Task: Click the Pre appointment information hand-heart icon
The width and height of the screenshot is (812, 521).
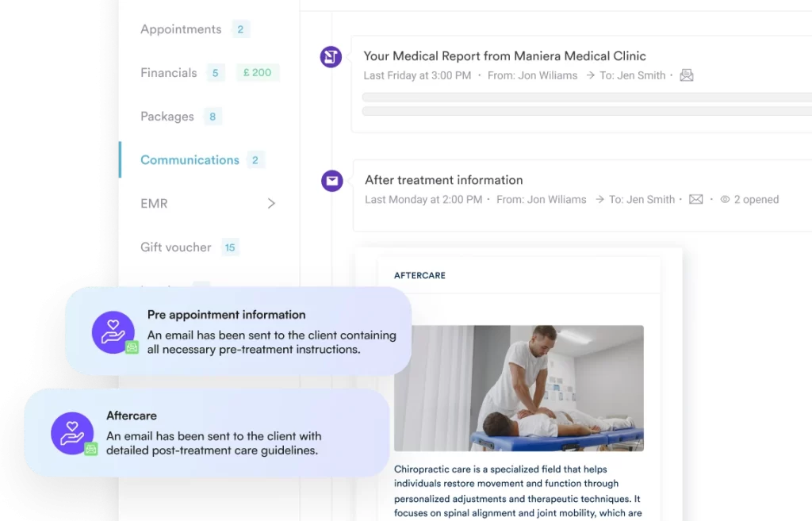Action: pos(113,332)
